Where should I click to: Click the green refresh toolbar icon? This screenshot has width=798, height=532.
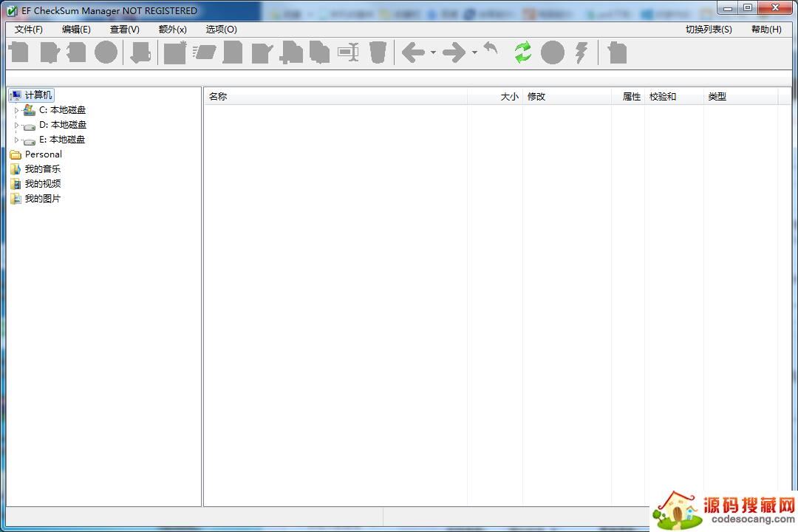coord(522,52)
